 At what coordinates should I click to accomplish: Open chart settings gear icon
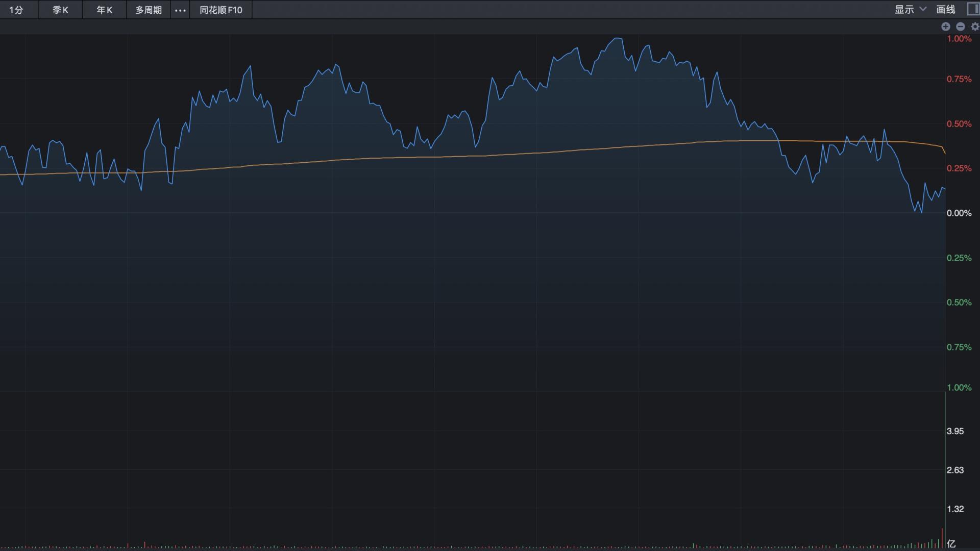pyautogui.click(x=974, y=27)
